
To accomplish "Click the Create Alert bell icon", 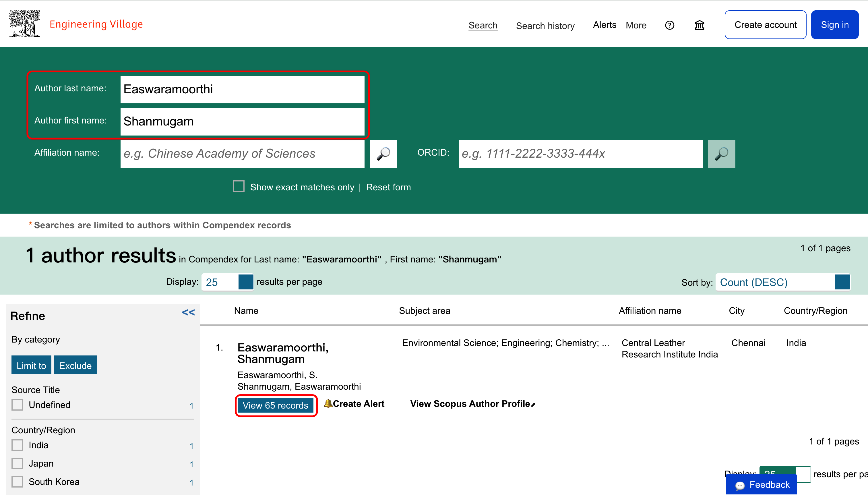I will [328, 403].
